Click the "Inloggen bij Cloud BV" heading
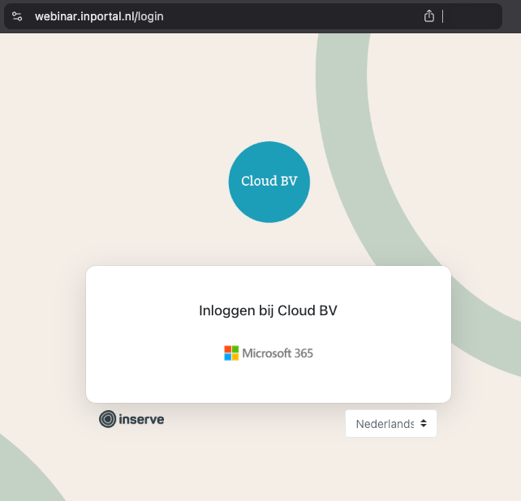This screenshot has height=501, width=521. point(268,310)
